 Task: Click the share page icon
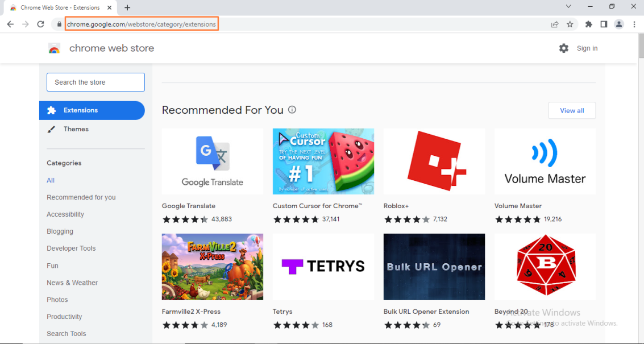click(x=554, y=24)
